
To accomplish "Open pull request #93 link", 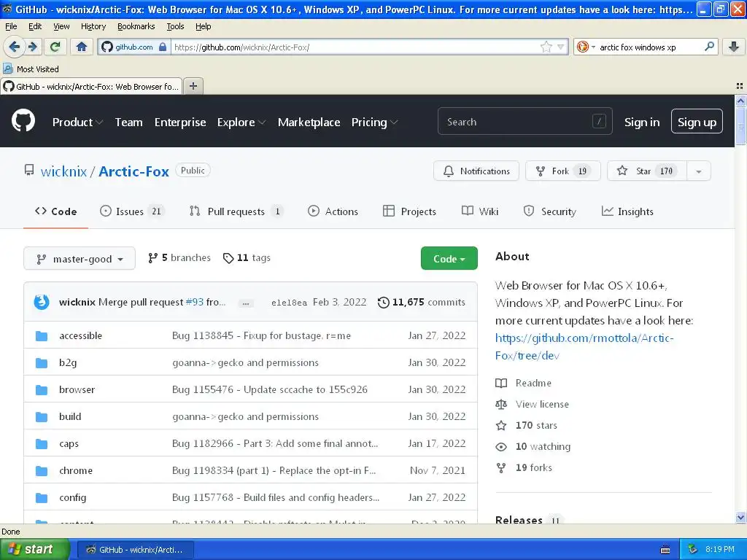I will coord(194,303).
